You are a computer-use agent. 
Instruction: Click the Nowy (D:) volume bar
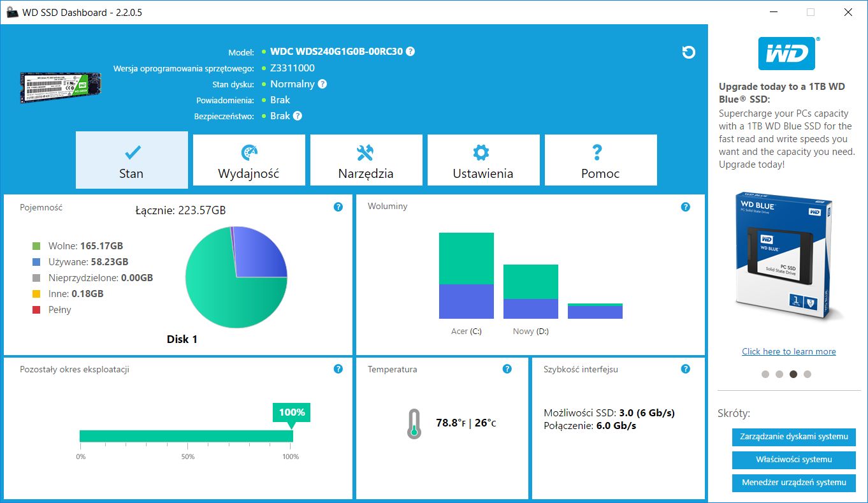[531, 291]
